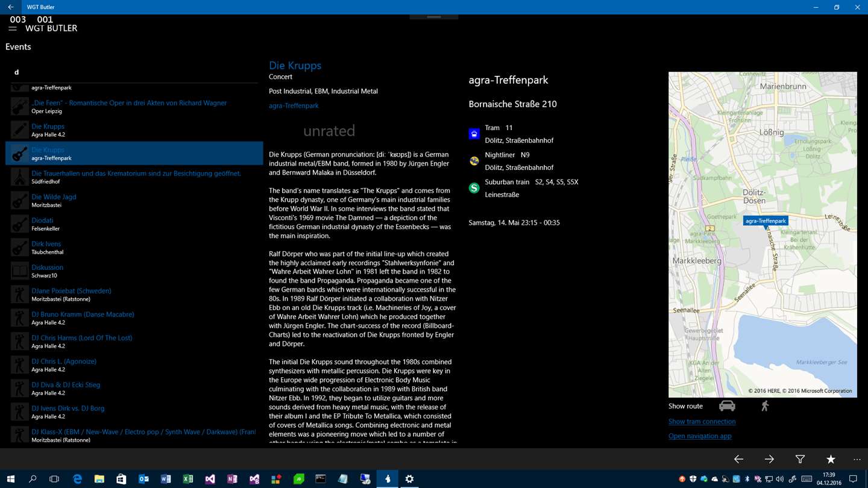Open Windows Settings gear in taskbar
The image size is (868, 488).
(x=409, y=479)
